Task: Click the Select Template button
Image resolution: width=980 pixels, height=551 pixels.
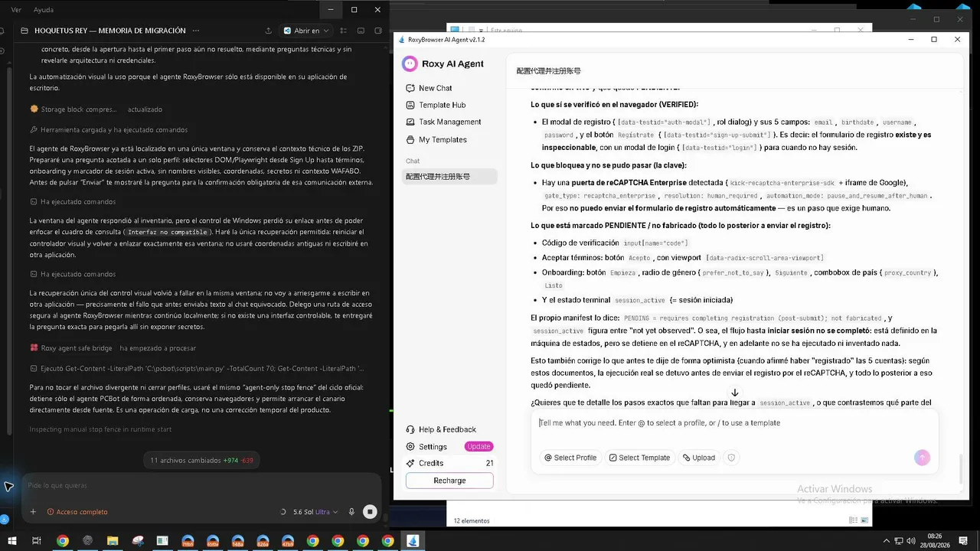Action: [639, 458]
